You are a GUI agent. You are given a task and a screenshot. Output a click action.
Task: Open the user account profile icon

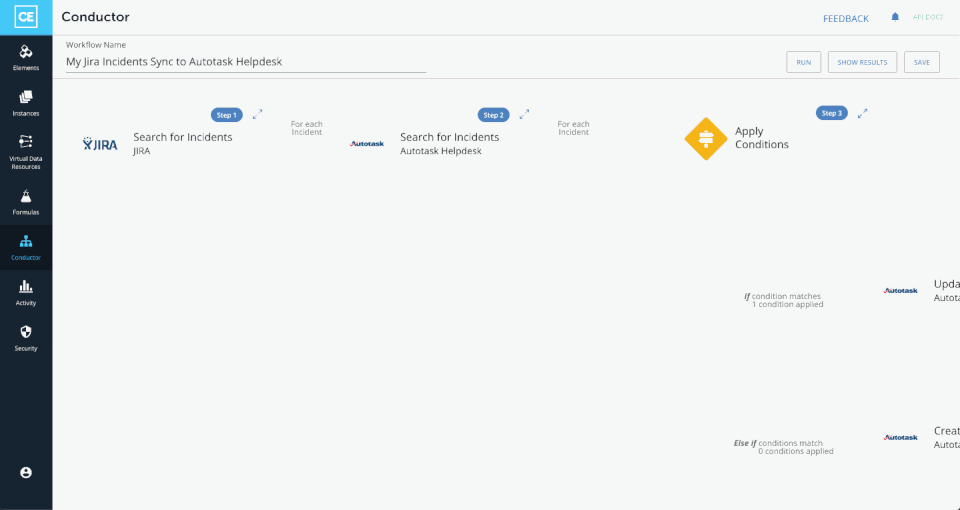click(x=26, y=473)
